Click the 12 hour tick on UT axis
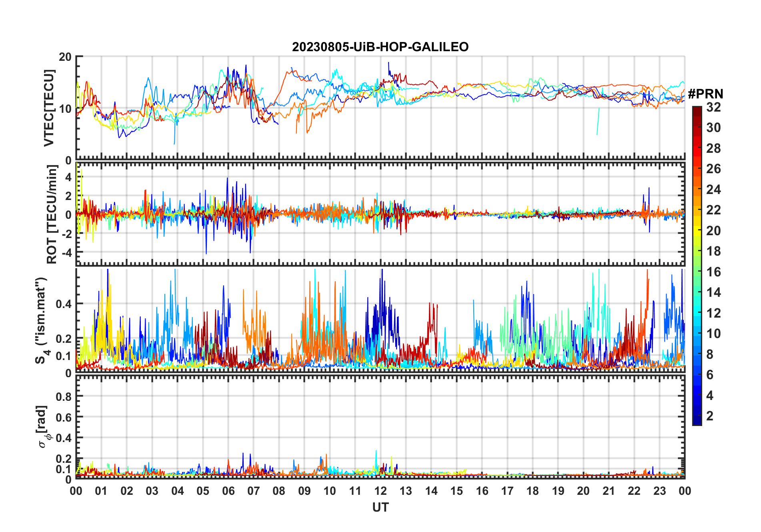761x532 pixels. pos(380,491)
